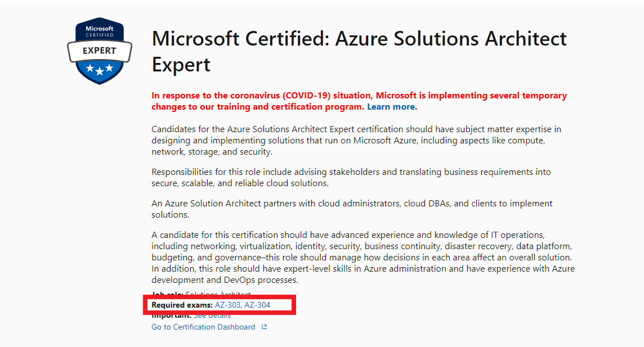Click the paragraph starting 'Candidates for the Azure'
This screenshot has width=644, height=347.
(356, 140)
